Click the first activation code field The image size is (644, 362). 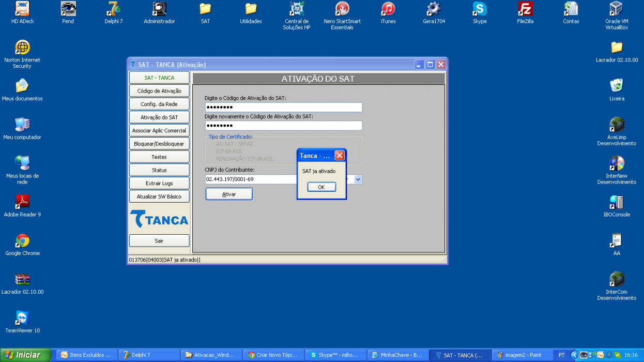coord(283,107)
